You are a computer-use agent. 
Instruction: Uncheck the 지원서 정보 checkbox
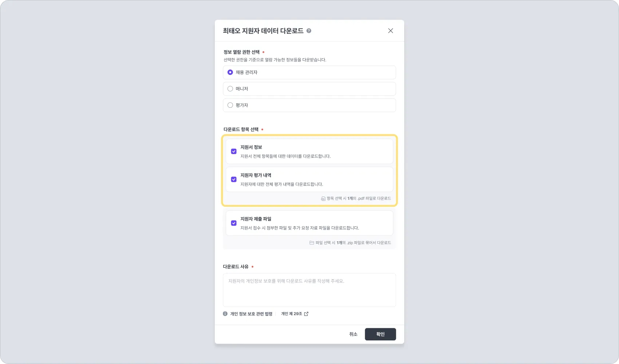[234, 151]
